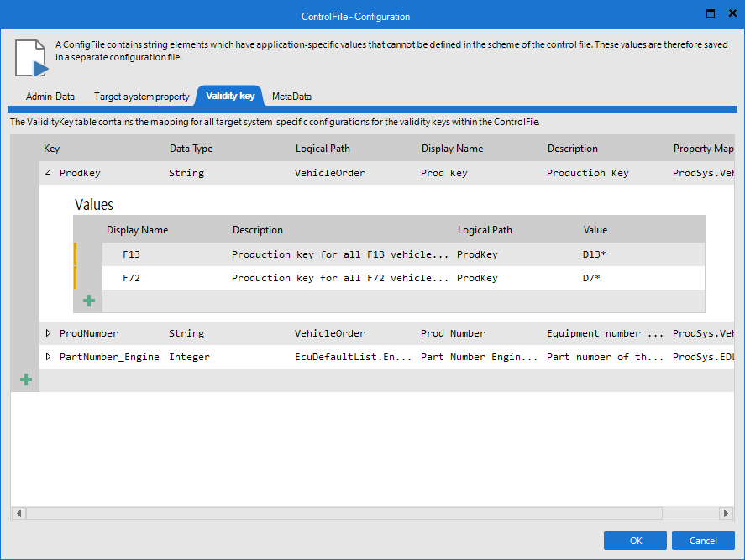Click the green plus icon below the key table
The height and width of the screenshot is (560, 745).
(26, 380)
